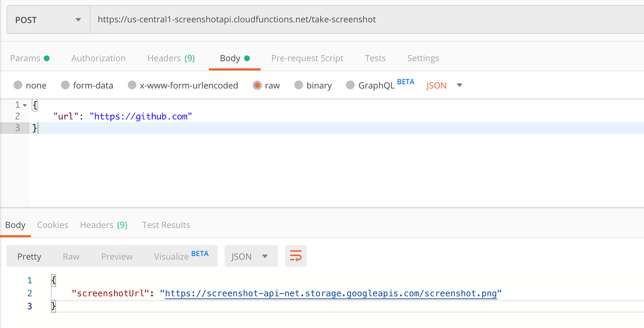Screen dimensions: 644x328
Task: Switch to the Authorization tab
Action: click(x=98, y=58)
